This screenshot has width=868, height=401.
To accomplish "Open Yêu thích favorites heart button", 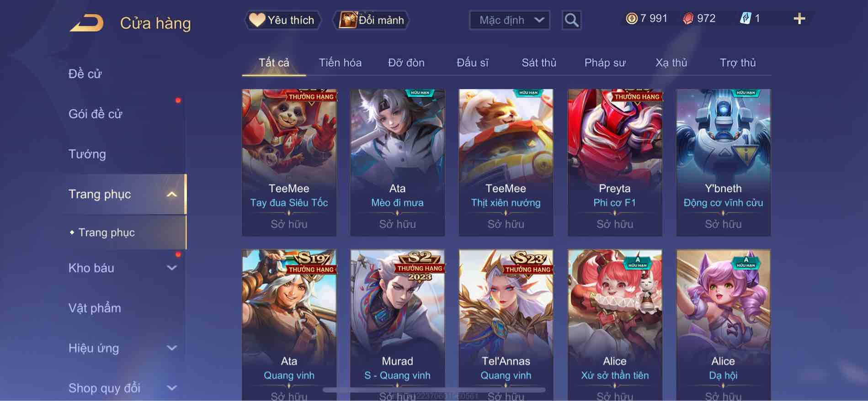I will pyautogui.click(x=282, y=20).
